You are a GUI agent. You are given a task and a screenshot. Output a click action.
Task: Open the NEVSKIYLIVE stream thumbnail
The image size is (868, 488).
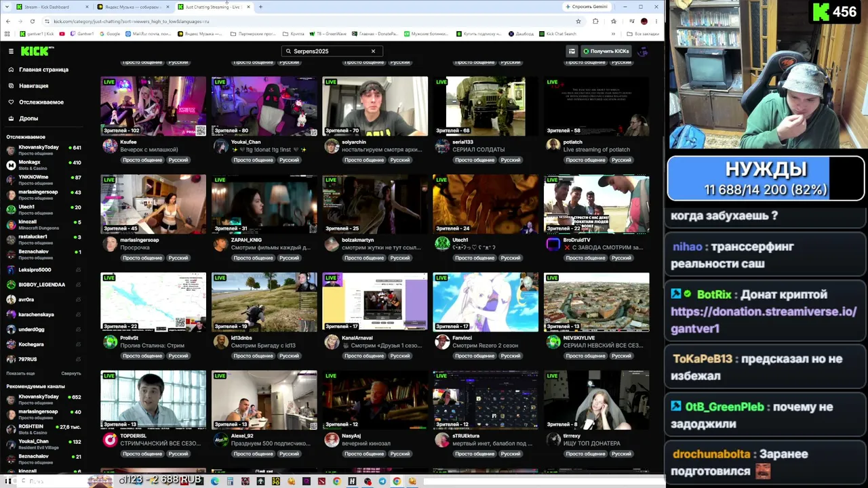(x=597, y=302)
